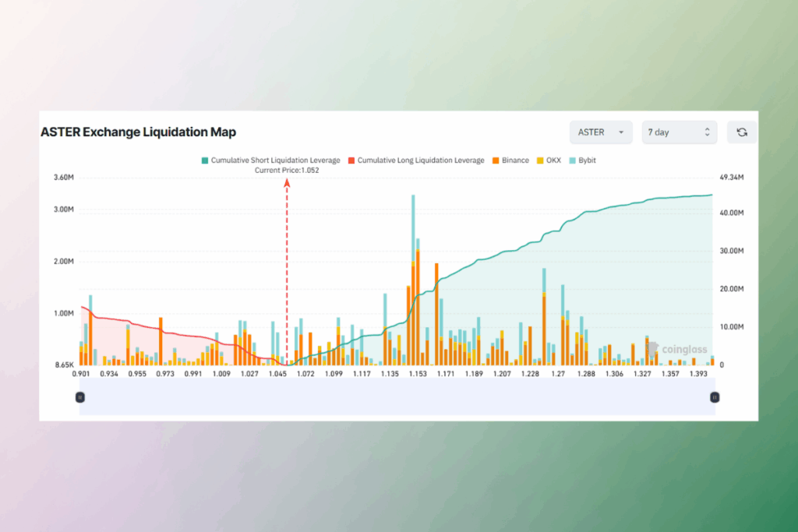798x532 pixels.
Task: Open the 7 day timeframe dropdown
Action: pos(680,132)
